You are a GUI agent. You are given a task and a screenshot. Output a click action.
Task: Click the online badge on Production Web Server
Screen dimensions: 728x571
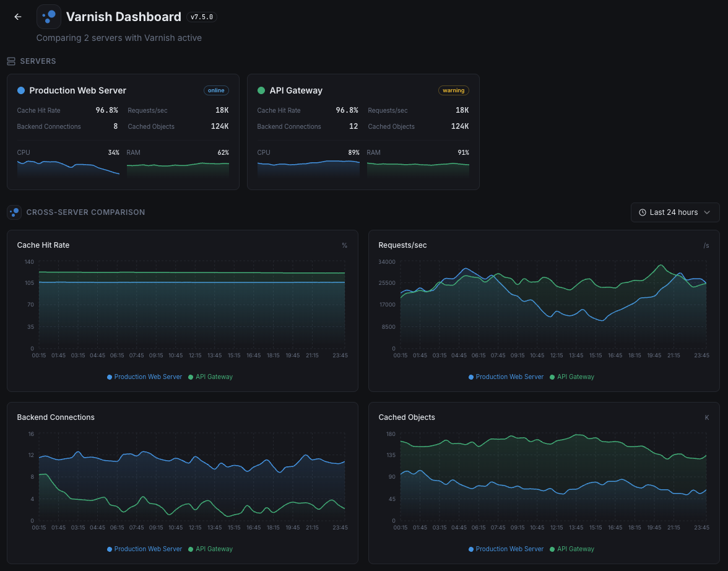coord(216,90)
